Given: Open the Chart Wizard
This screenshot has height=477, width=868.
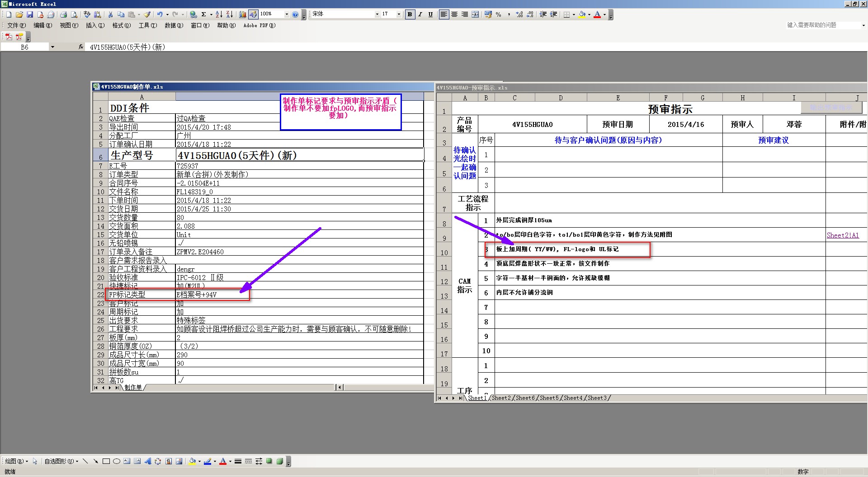Looking at the screenshot, I should coord(243,14).
